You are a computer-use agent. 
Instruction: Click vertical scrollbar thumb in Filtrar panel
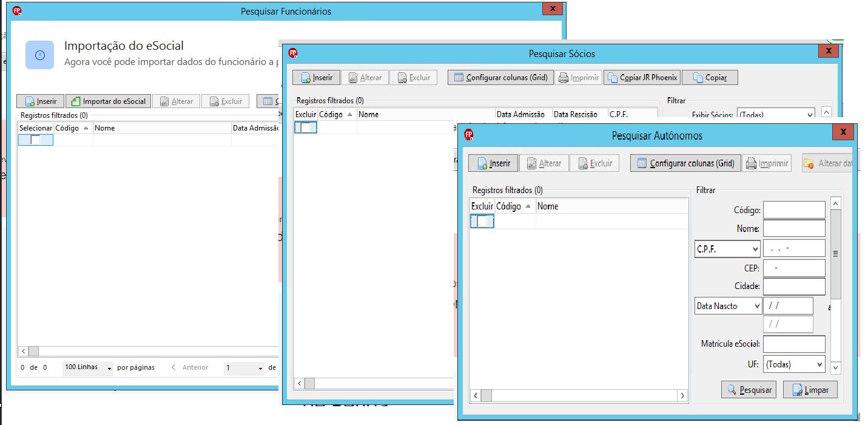(x=836, y=254)
